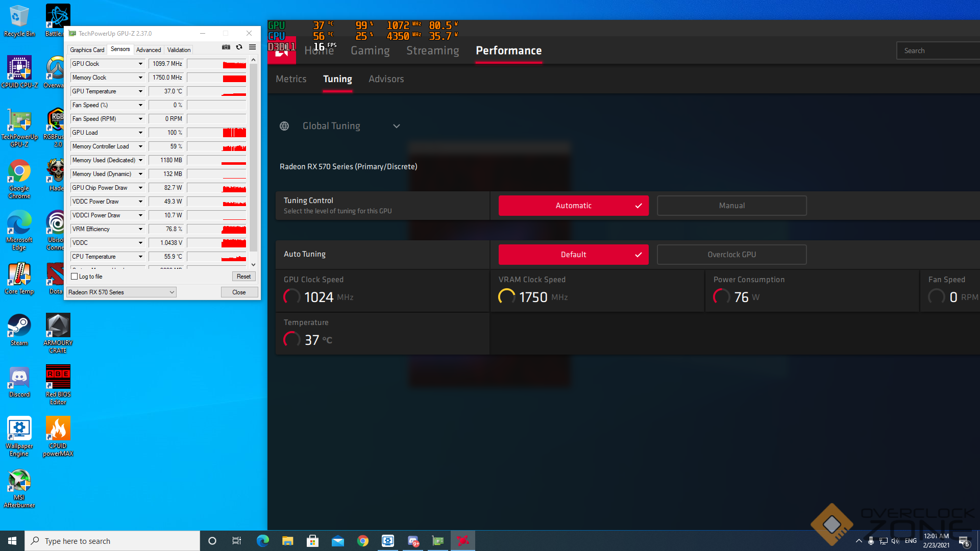This screenshot has height=551, width=980.
Task: Enable the Log to file checkbox
Action: coord(75,277)
